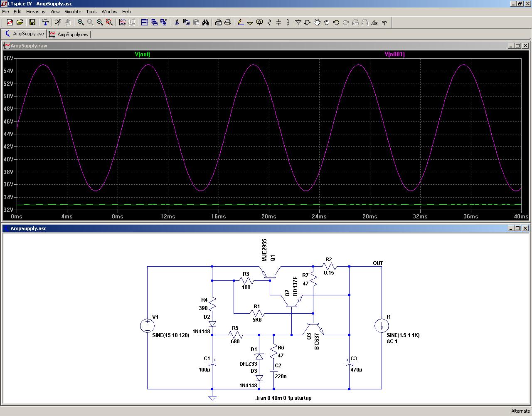532x416 pixels.
Task: Open the Simulate menu
Action: [73, 12]
